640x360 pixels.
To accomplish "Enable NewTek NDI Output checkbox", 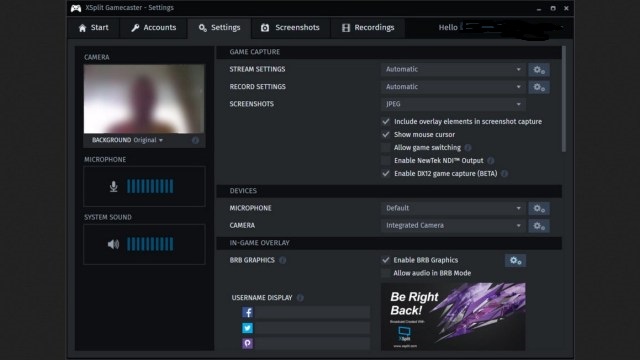I will click(x=385, y=161).
